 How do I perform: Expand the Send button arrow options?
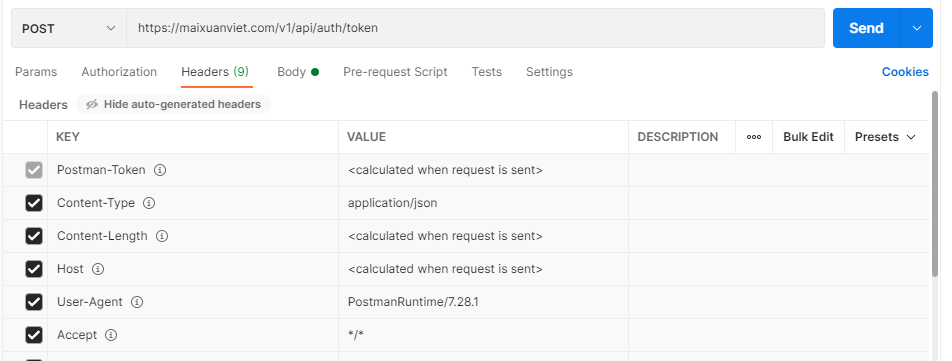tap(916, 28)
